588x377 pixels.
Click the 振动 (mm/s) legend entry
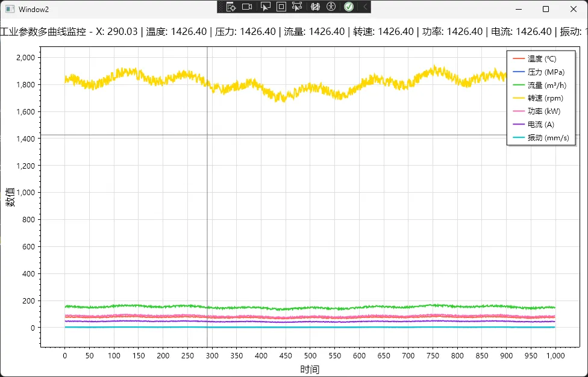[x=548, y=138]
